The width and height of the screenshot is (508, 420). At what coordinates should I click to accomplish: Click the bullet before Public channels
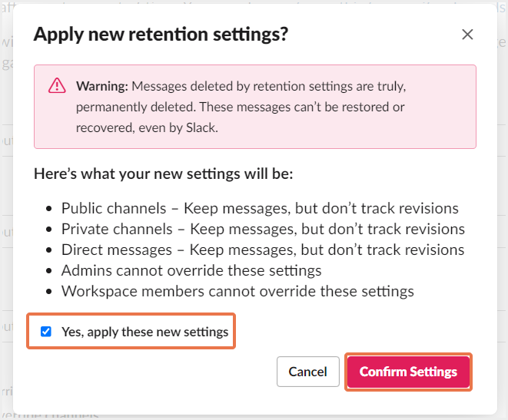click(x=50, y=209)
